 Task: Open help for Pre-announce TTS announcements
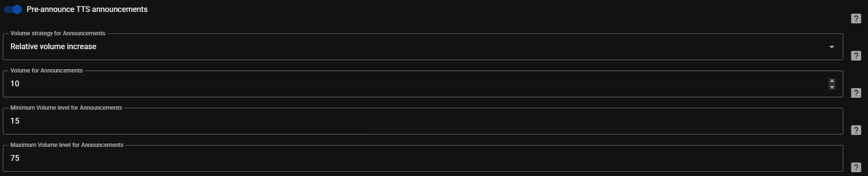point(856,19)
